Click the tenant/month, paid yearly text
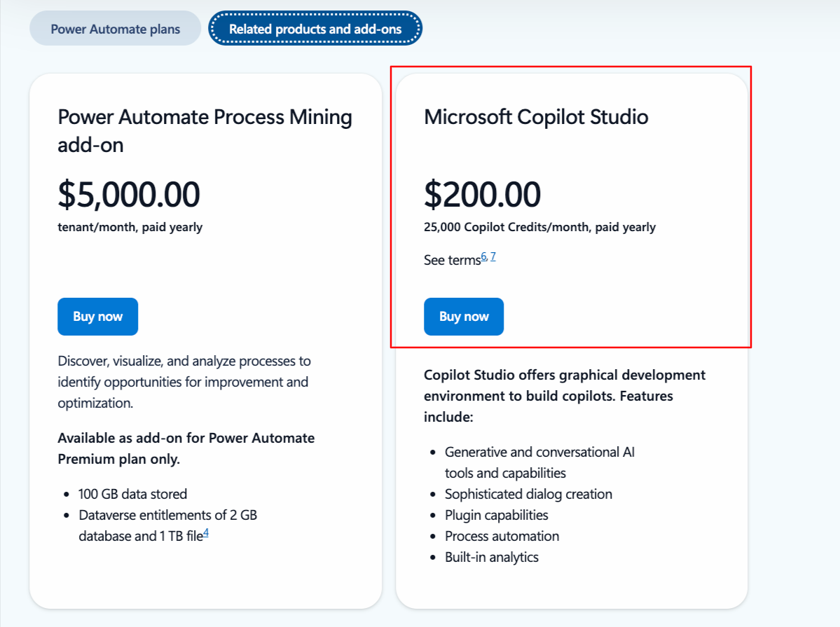This screenshot has height=627, width=840. (x=130, y=227)
